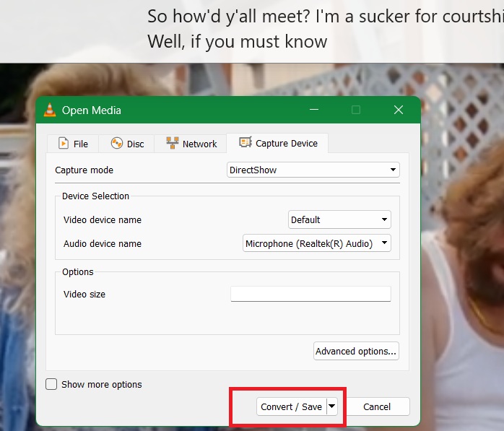Focus the Video size text field
The width and height of the screenshot is (504, 431).
pos(310,294)
